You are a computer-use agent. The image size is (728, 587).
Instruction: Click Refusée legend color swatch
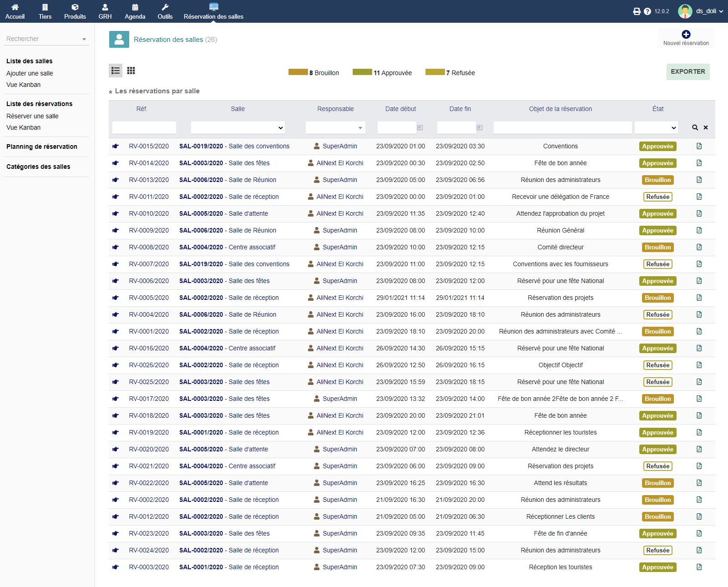pos(435,72)
